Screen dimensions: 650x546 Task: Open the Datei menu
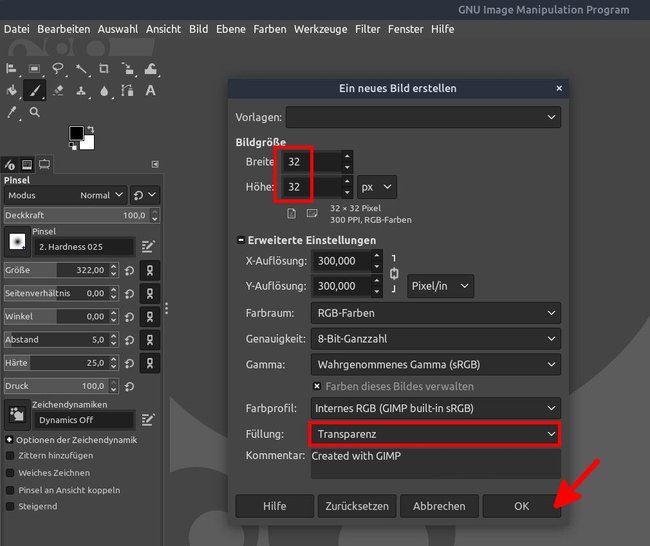tap(17, 29)
